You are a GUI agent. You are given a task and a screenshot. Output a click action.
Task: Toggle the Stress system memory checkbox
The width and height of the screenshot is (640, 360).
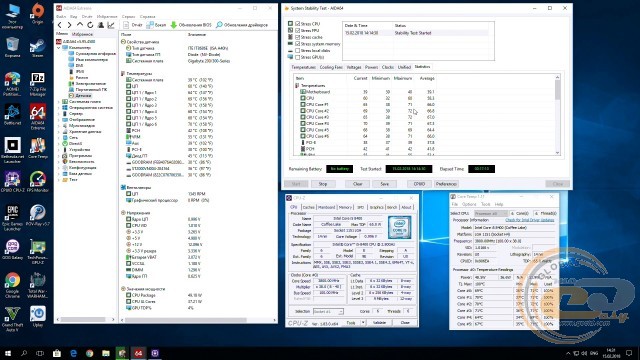(x=298, y=44)
